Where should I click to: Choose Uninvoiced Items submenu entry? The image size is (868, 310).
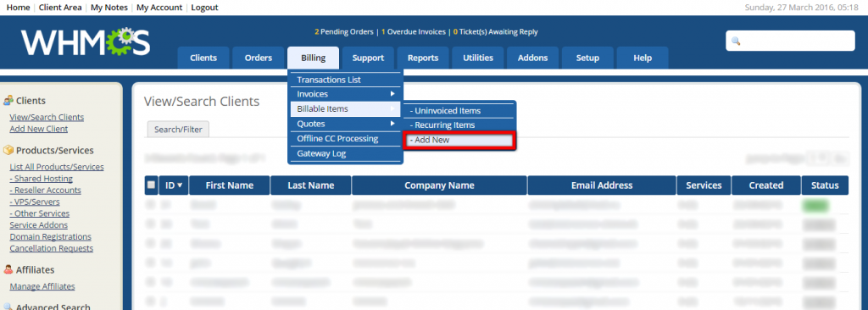(x=459, y=111)
